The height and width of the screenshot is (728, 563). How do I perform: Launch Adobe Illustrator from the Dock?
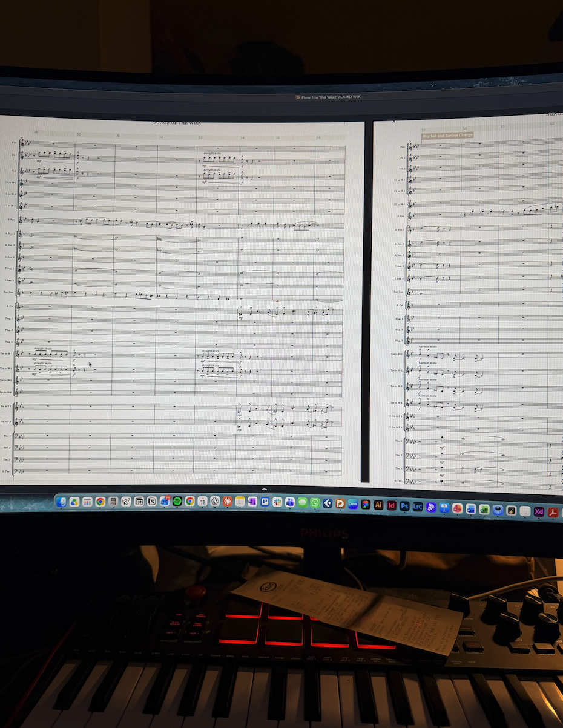pos(378,504)
